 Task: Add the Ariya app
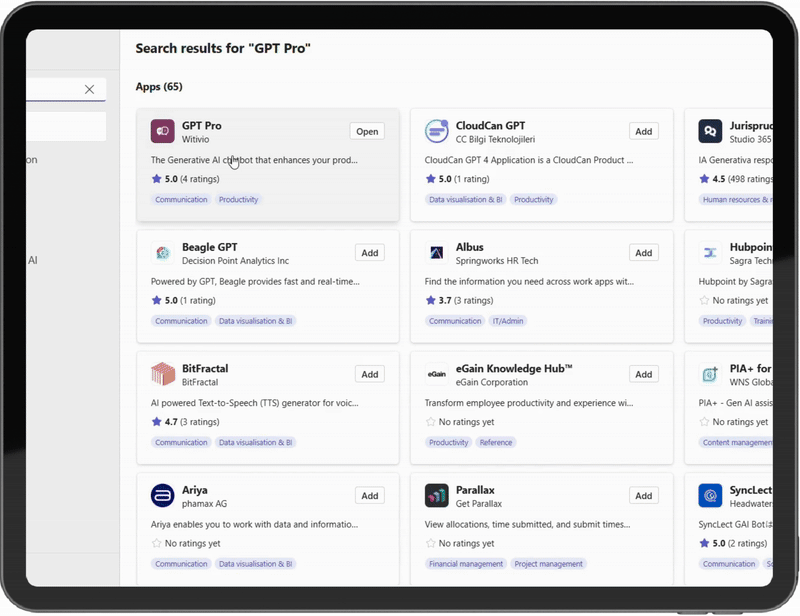tap(370, 496)
